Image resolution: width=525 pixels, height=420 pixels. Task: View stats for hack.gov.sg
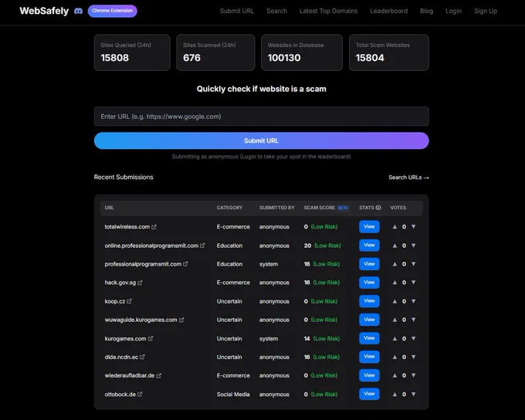coord(369,283)
